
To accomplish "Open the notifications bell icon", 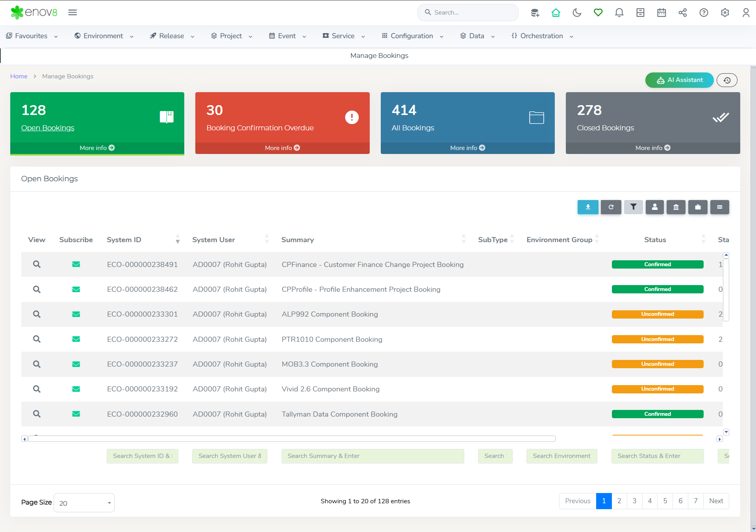I will point(619,13).
